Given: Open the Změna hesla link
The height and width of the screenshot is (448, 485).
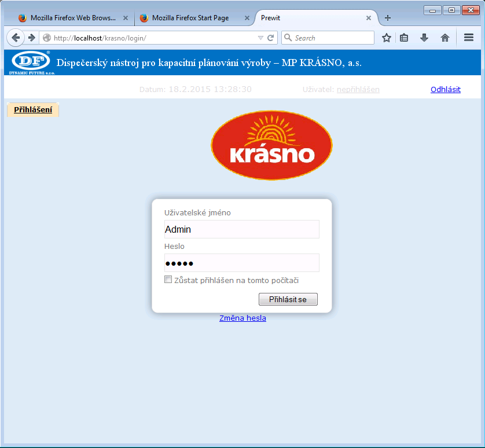Looking at the screenshot, I should [242, 318].
